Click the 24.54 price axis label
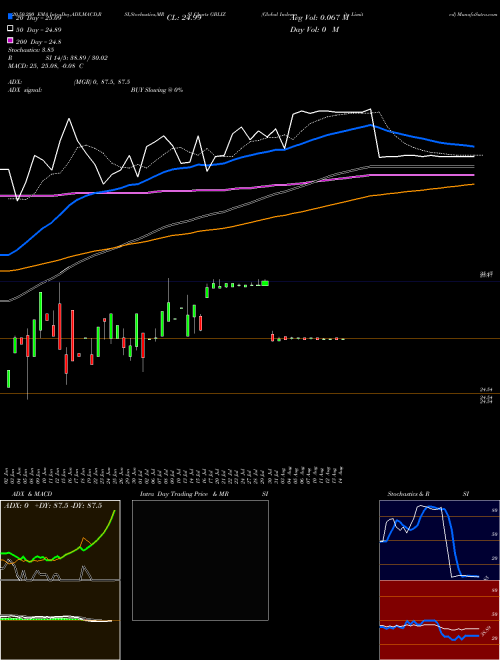Viewport: 500px width, 660px height. coord(486,390)
